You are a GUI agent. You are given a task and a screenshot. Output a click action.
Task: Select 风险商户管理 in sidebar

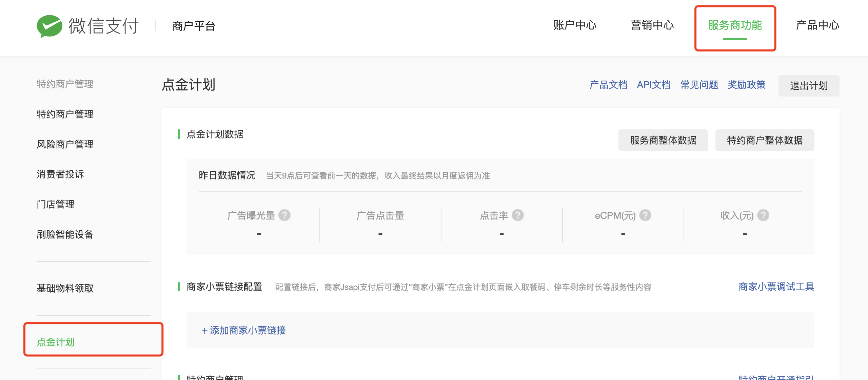(65, 144)
